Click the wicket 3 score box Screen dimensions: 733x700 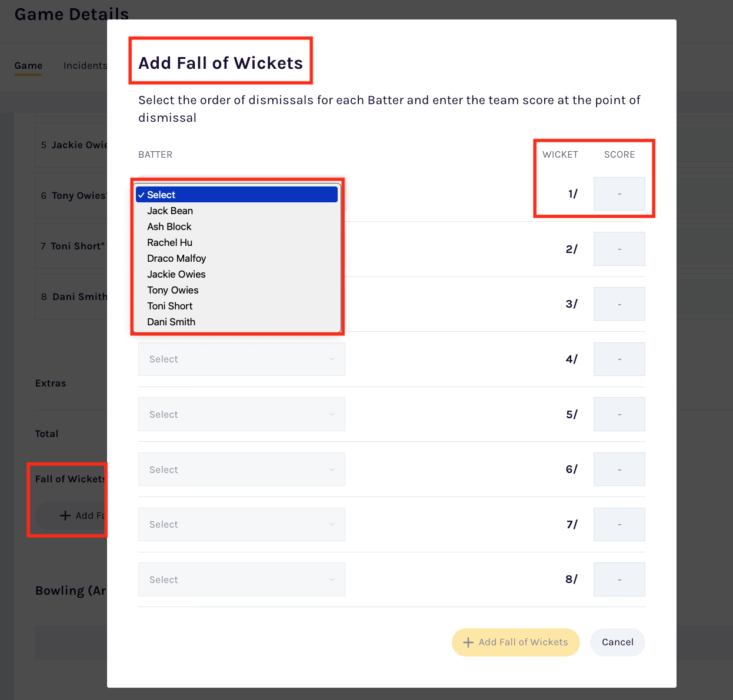(x=619, y=304)
